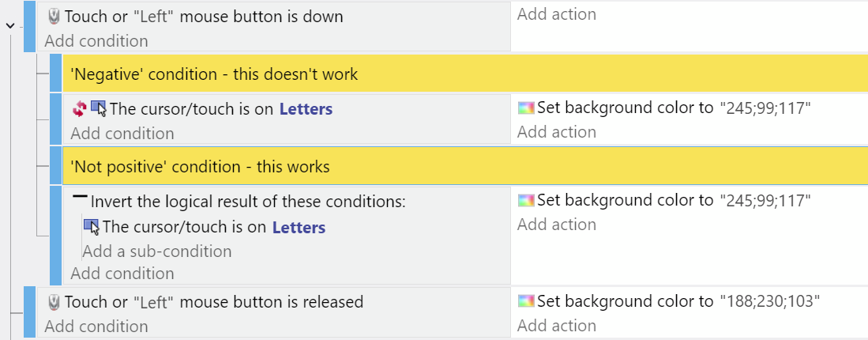The height and width of the screenshot is (340, 868).
Task: Click the second background color action icon
Action: (526, 200)
